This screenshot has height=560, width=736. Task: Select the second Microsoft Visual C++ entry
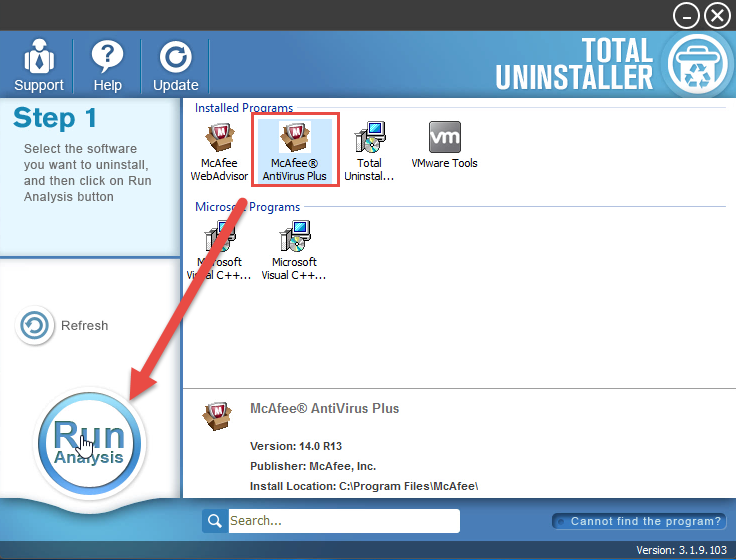[294, 250]
